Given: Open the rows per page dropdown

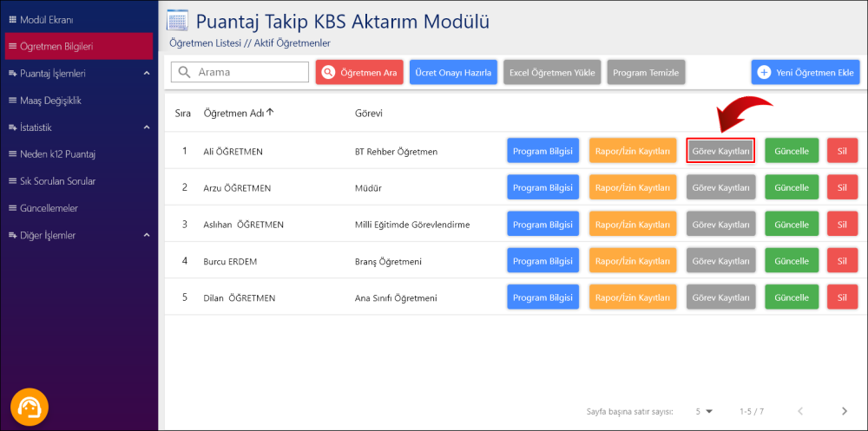Looking at the screenshot, I should pos(703,411).
